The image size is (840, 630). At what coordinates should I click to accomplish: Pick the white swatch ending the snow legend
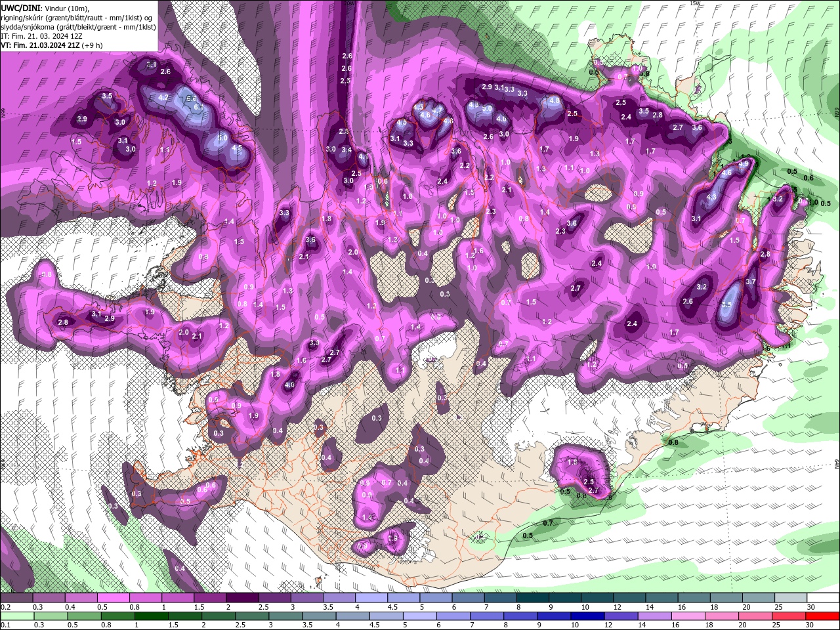pyautogui.click(x=823, y=598)
